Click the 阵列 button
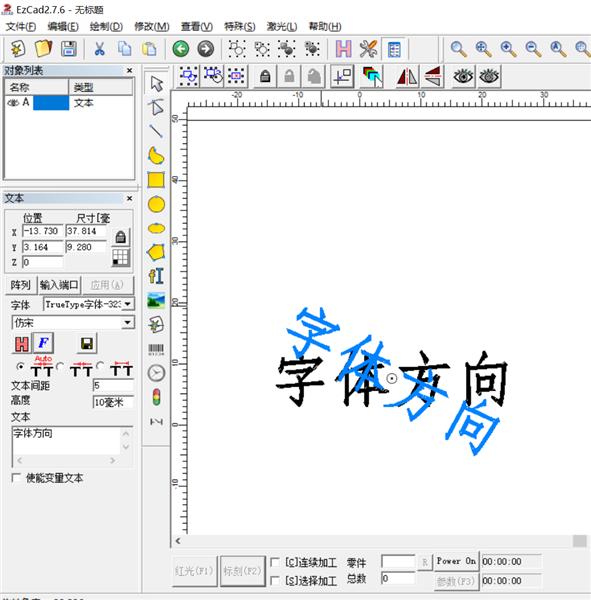 21,285
